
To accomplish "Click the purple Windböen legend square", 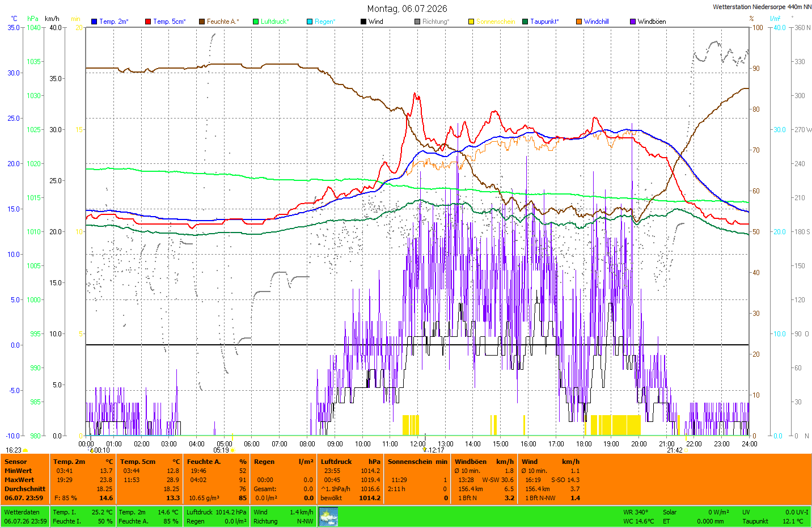I will [x=633, y=22].
